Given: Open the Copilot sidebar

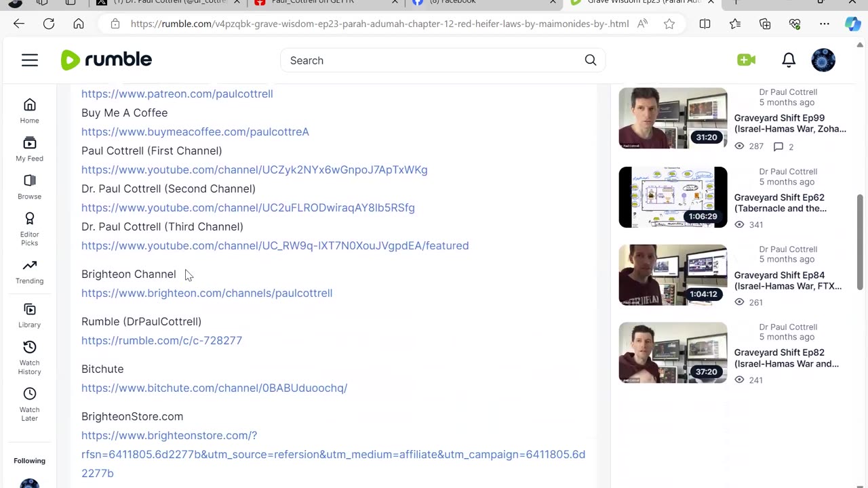Looking at the screenshot, I should 852,24.
